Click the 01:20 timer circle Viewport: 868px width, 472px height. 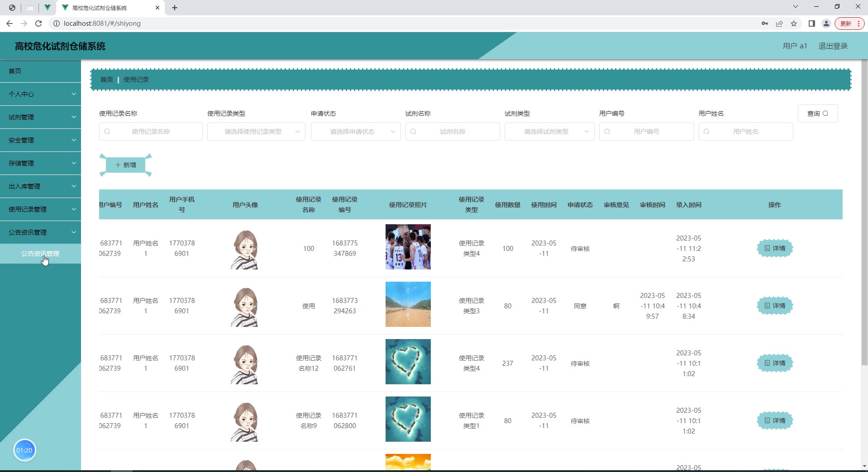[24, 450]
